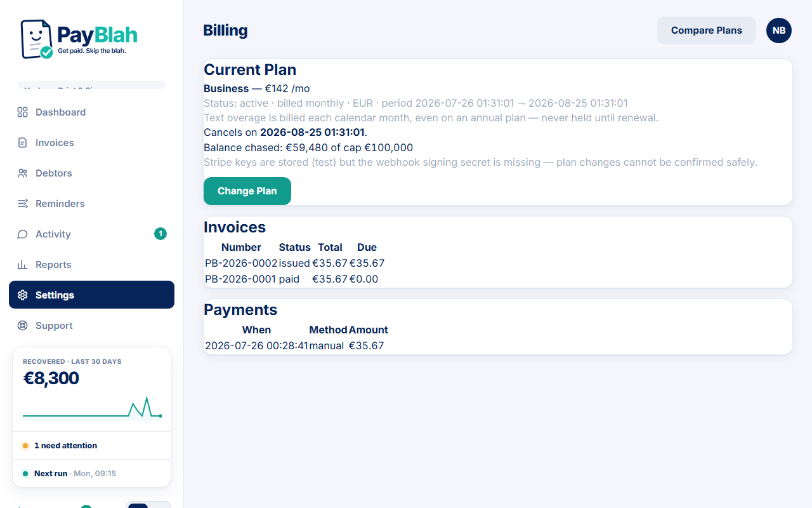812x508 pixels.
Task: Click the Billing page title
Action: tap(225, 30)
